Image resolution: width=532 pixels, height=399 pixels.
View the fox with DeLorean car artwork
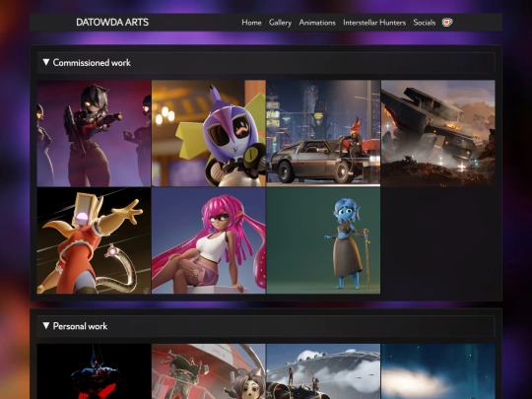coord(323,133)
